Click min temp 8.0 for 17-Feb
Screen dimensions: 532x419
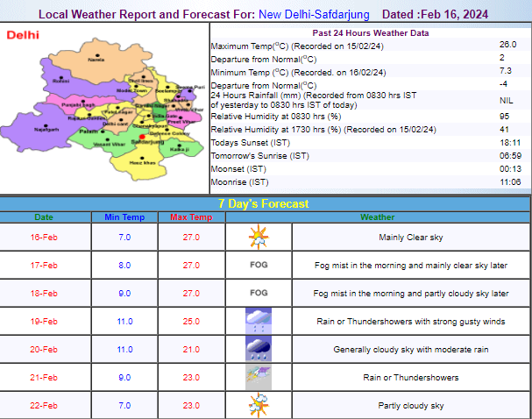(x=124, y=266)
